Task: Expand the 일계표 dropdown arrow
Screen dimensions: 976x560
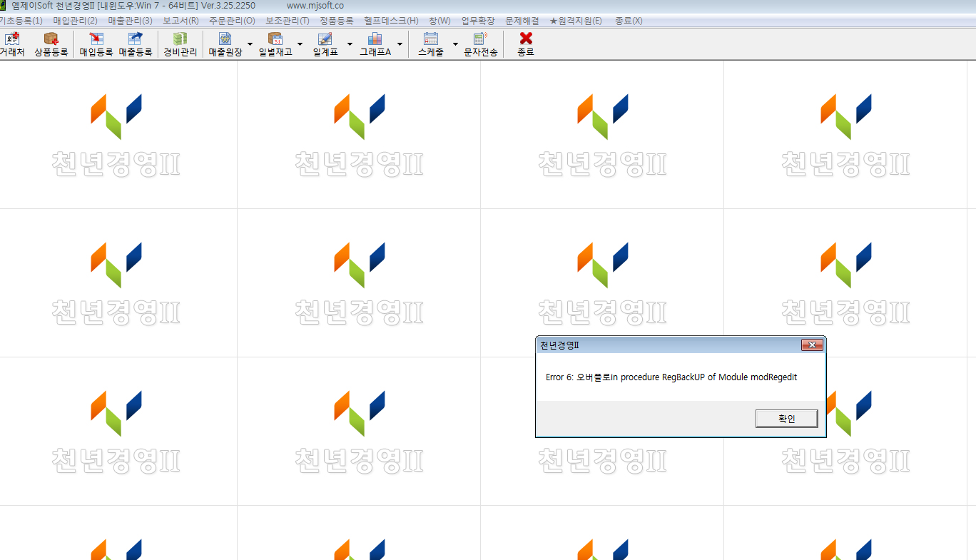Action: [350, 44]
